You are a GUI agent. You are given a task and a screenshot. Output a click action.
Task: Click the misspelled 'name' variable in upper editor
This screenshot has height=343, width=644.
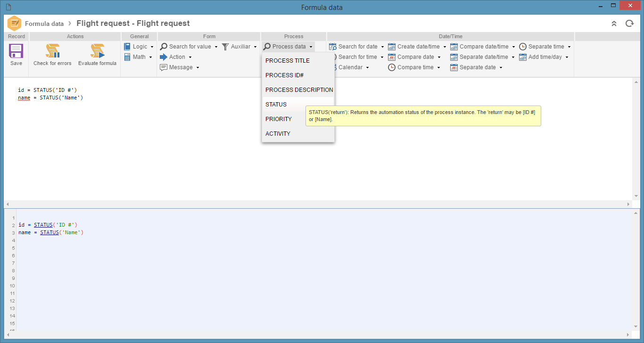tap(24, 98)
